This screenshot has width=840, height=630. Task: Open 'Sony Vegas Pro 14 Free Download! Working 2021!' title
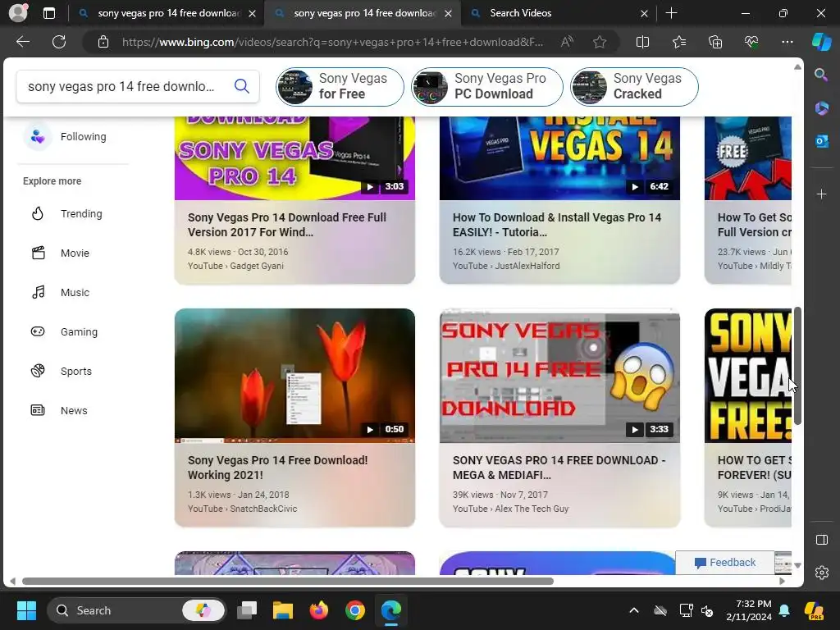[277, 468]
